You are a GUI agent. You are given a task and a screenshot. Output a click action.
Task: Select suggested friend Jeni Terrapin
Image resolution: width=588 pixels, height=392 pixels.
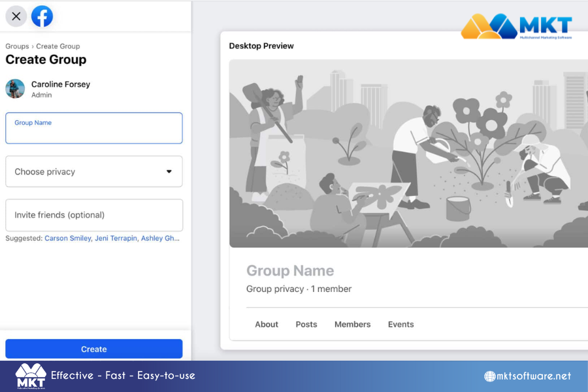click(x=116, y=238)
